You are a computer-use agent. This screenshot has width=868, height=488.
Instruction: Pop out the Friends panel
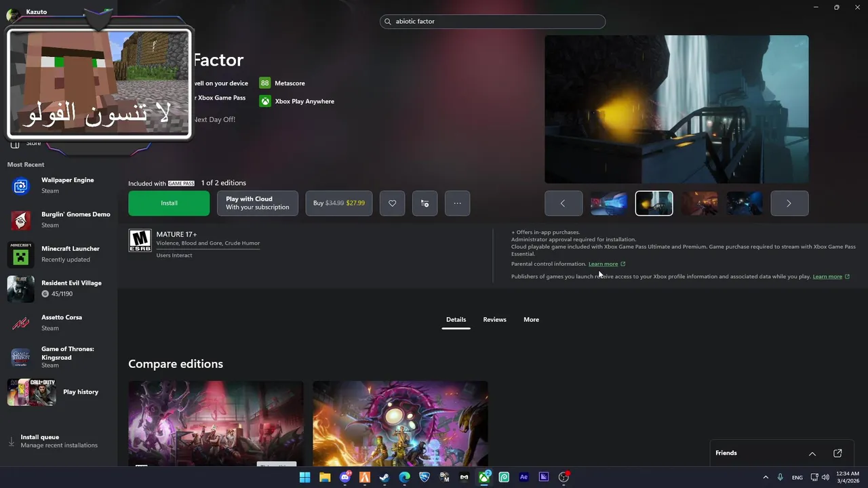coord(837,453)
